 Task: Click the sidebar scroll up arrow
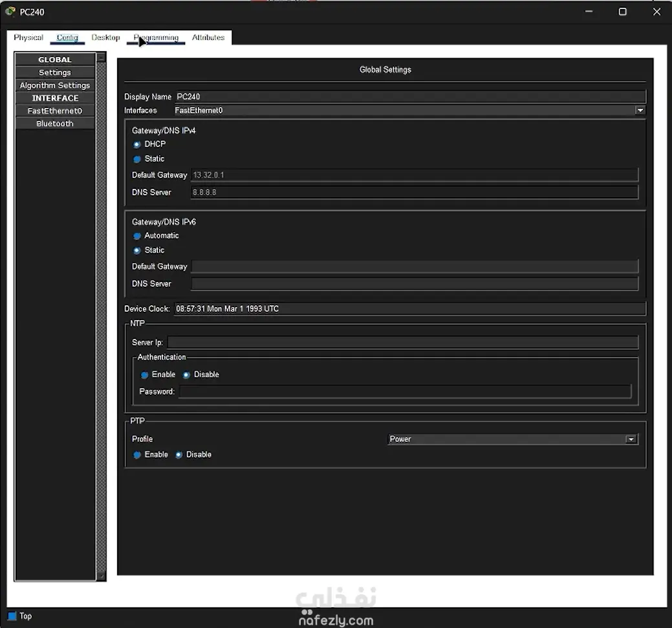point(101,58)
